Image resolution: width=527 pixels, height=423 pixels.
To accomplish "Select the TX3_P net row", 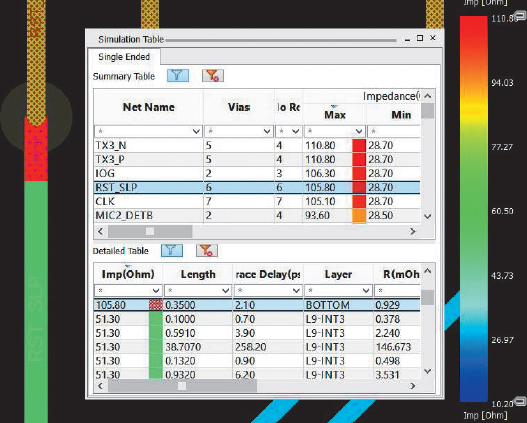I will click(257, 159).
